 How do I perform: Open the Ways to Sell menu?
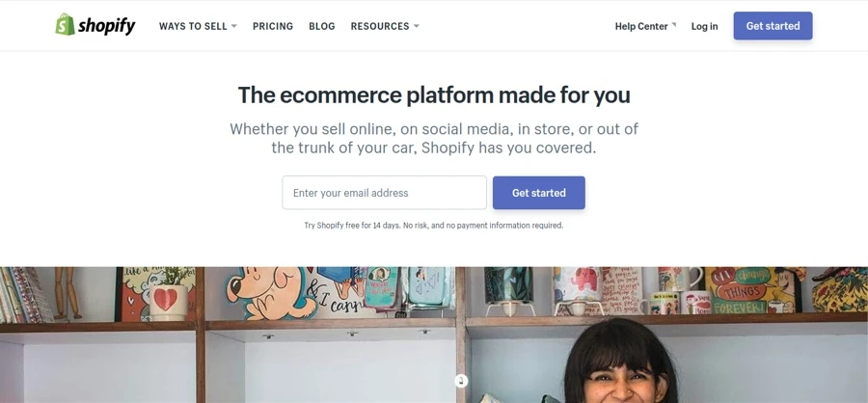tap(193, 26)
